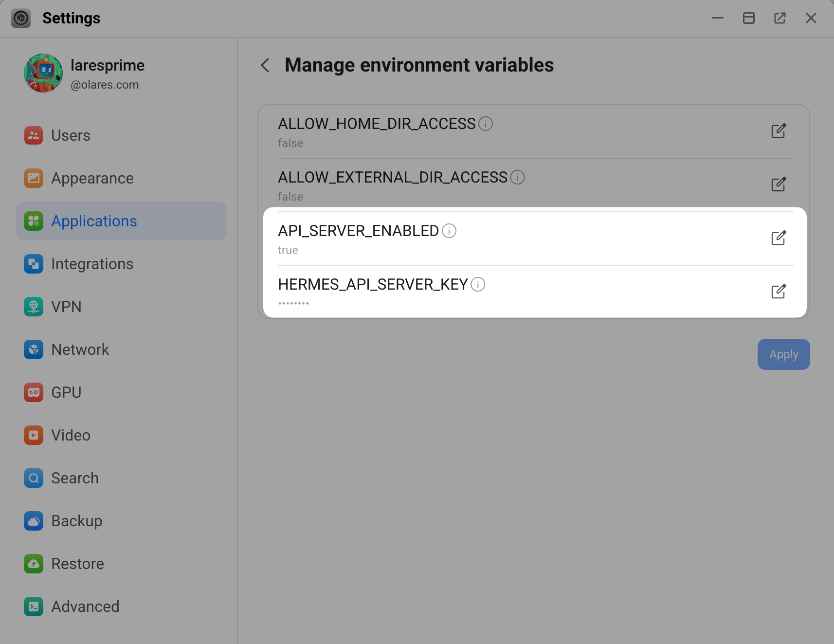This screenshot has height=644, width=834.
Task: Open the Appearance settings section
Action: pyautogui.click(x=121, y=178)
